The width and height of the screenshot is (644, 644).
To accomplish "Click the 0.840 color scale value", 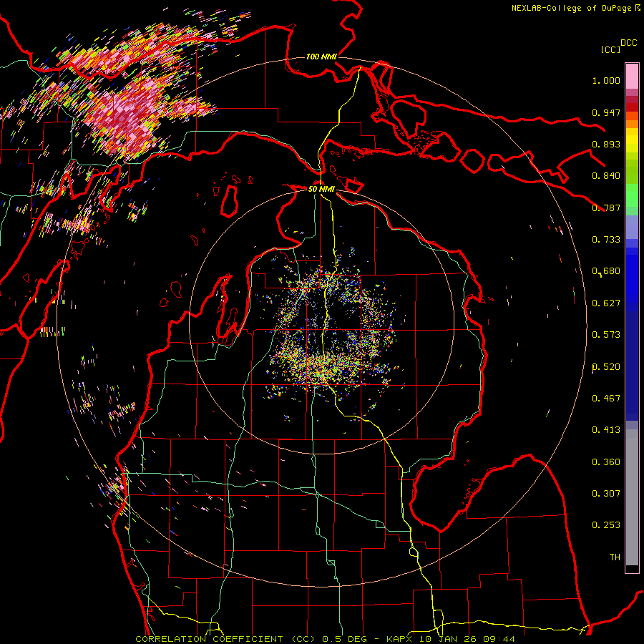I will pos(606,176).
